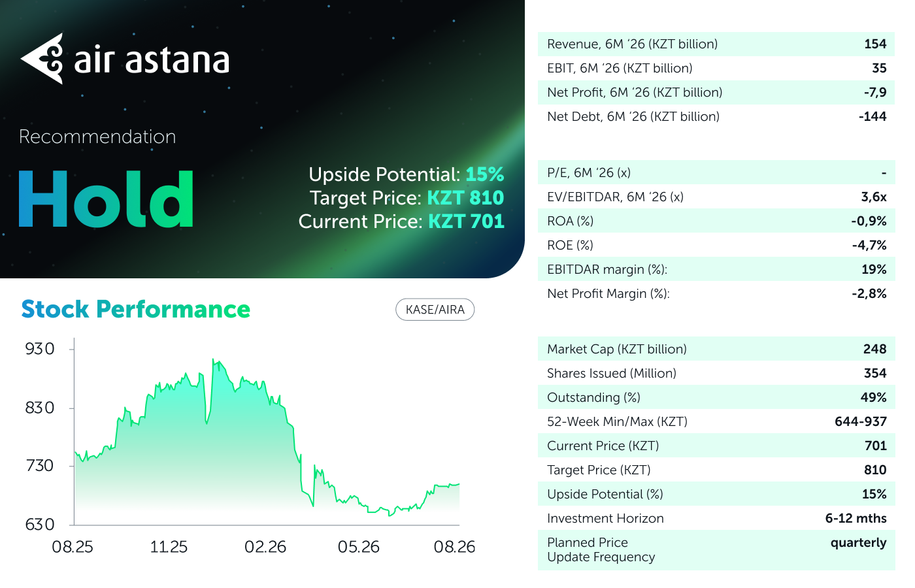This screenshot has height=588, width=915.
Task: Click the KASE/AIRA ticker badge
Action: pyautogui.click(x=435, y=310)
